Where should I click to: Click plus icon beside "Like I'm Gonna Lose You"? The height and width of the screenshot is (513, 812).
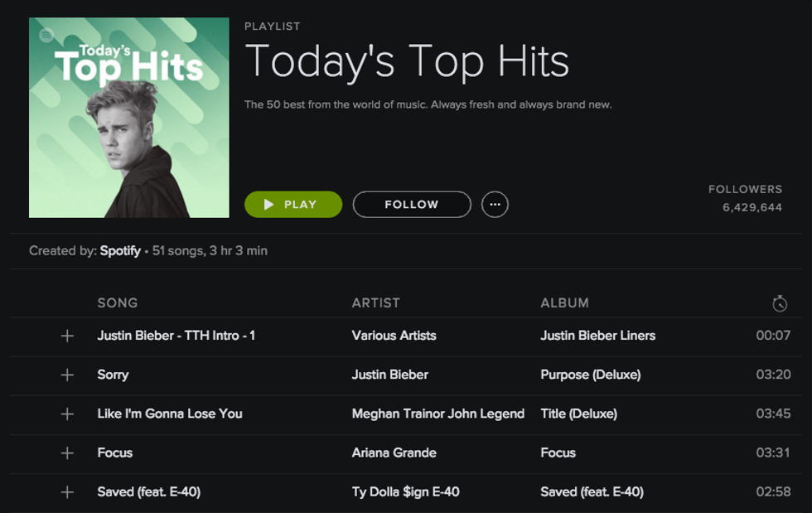click(67, 414)
